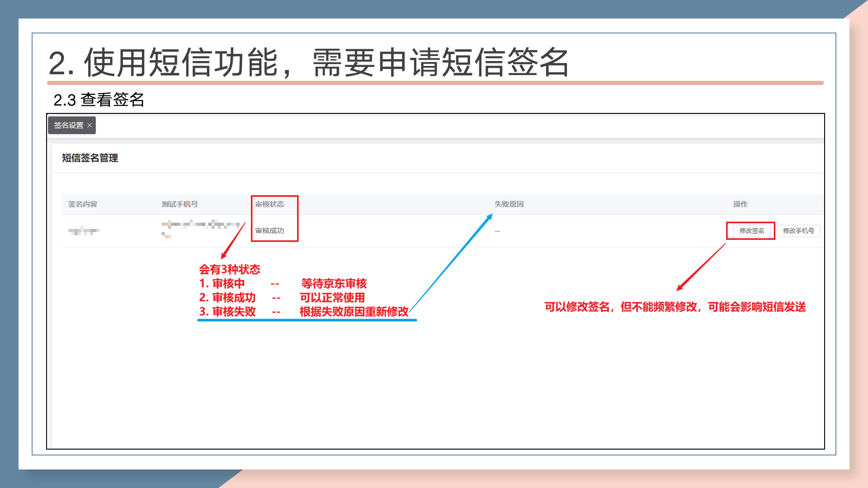868x488 pixels.
Task: Close the 签名设置 tab with X
Action: pos(90,126)
